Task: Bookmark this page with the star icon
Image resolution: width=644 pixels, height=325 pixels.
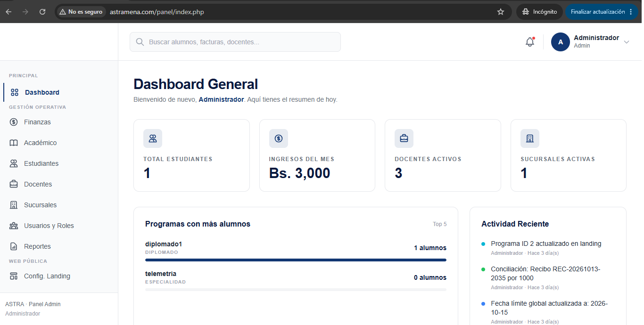Action: click(501, 12)
